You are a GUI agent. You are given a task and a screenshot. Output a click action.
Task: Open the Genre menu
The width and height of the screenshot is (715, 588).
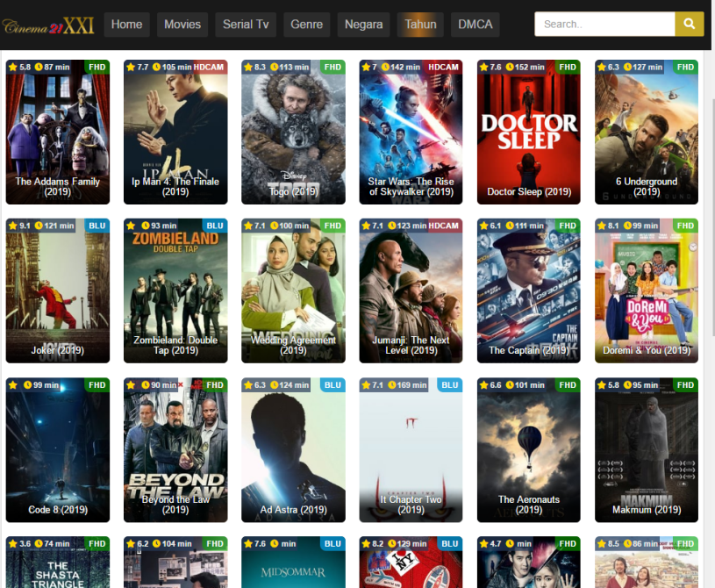307,25
